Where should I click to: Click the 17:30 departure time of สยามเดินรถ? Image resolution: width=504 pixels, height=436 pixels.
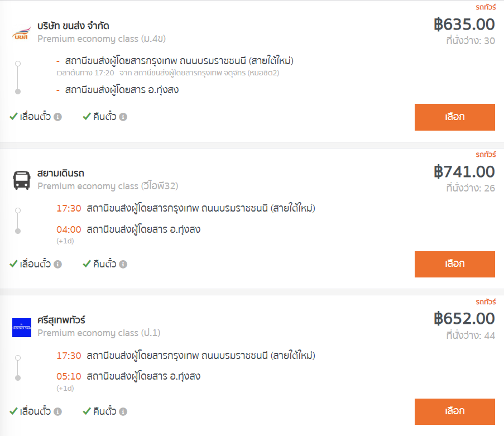[69, 208]
